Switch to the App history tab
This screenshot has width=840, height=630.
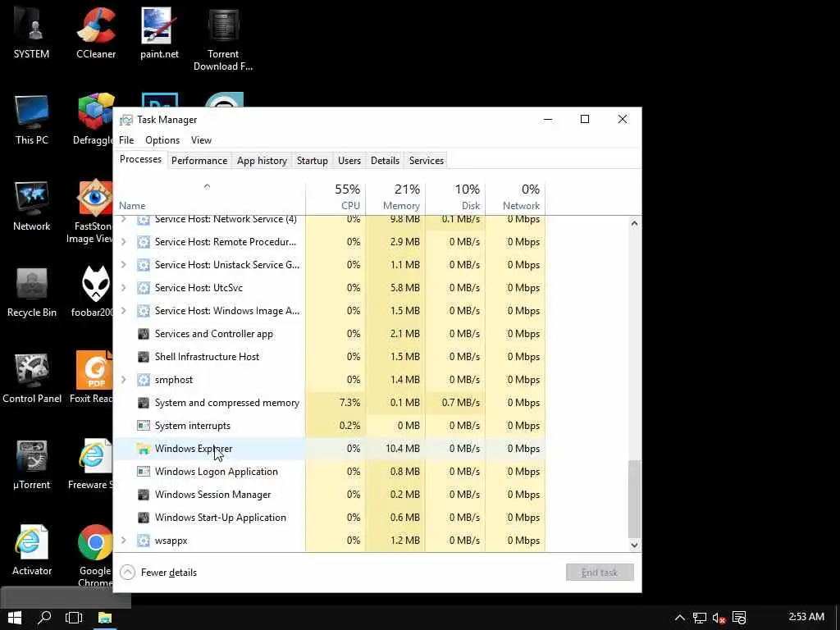click(262, 161)
